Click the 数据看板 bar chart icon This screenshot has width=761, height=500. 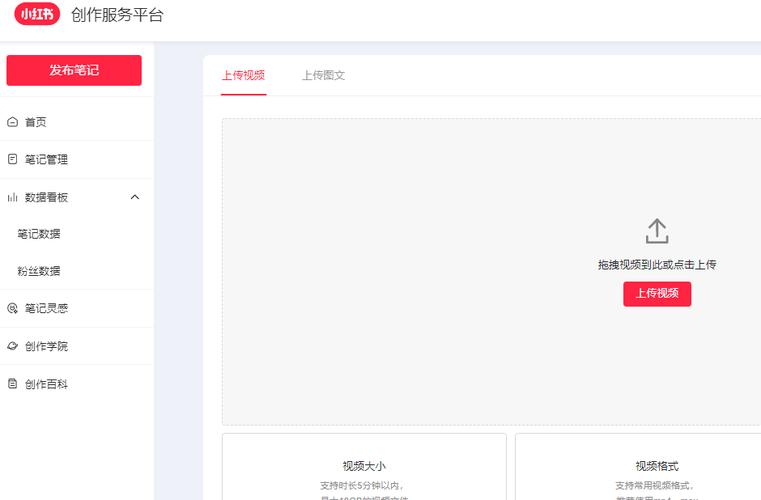[x=12, y=197]
